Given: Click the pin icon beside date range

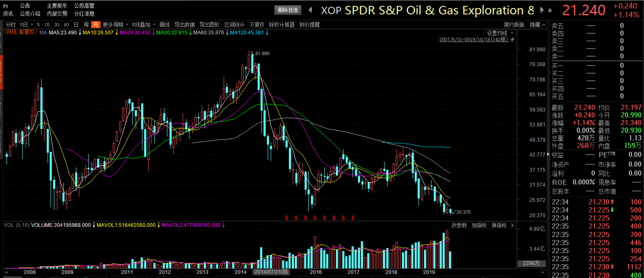Looking at the screenshot, I should 512,40.
